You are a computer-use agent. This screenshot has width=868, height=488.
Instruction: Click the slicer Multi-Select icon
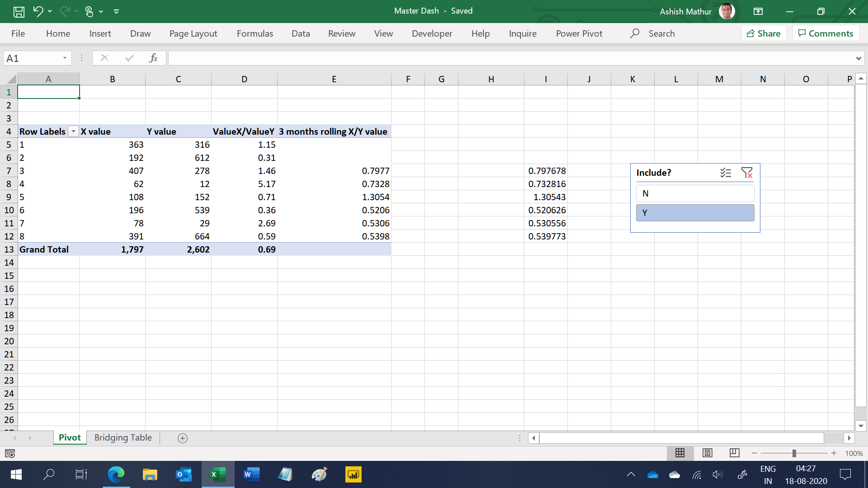point(726,173)
